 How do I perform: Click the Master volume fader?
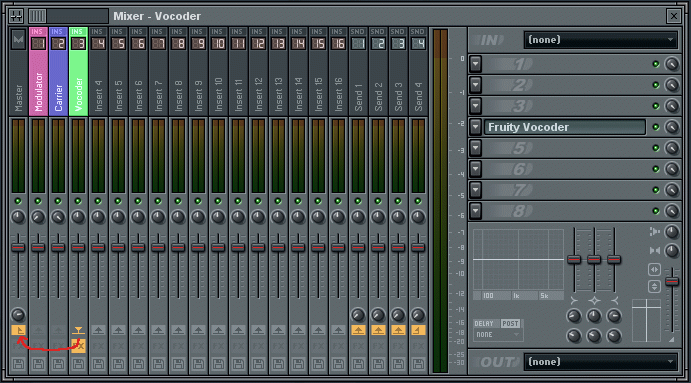[18, 247]
